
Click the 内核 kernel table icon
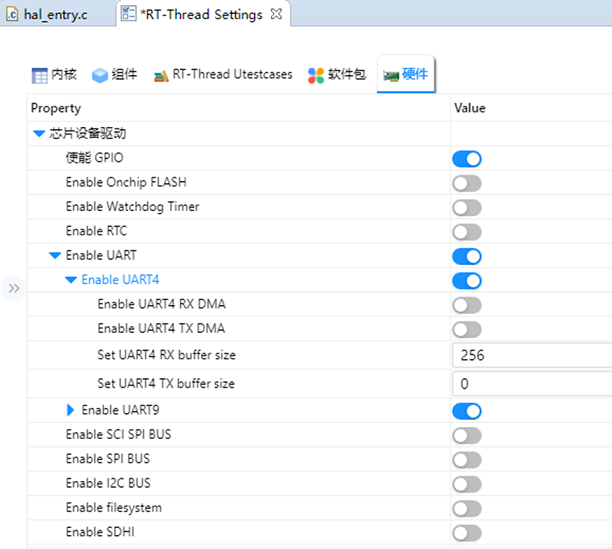pos(39,75)
